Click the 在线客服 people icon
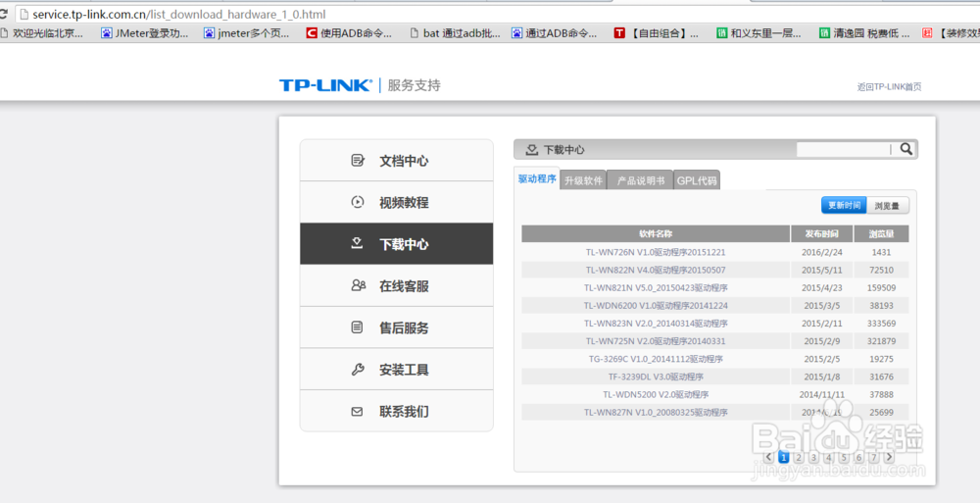The width and height of the screenshot is (980, 503). 358,286
